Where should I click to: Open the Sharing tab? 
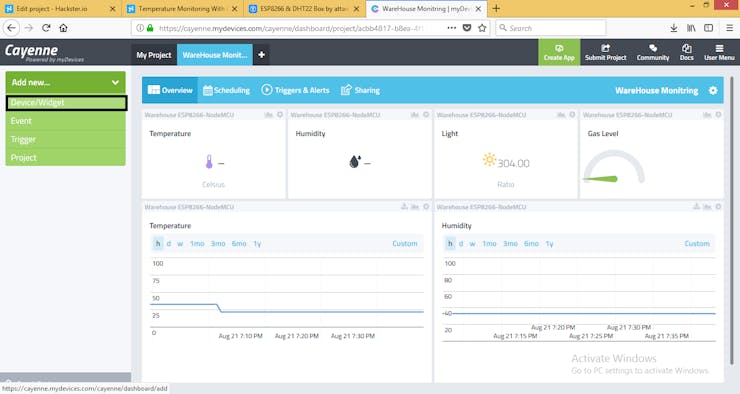[360, 90]
